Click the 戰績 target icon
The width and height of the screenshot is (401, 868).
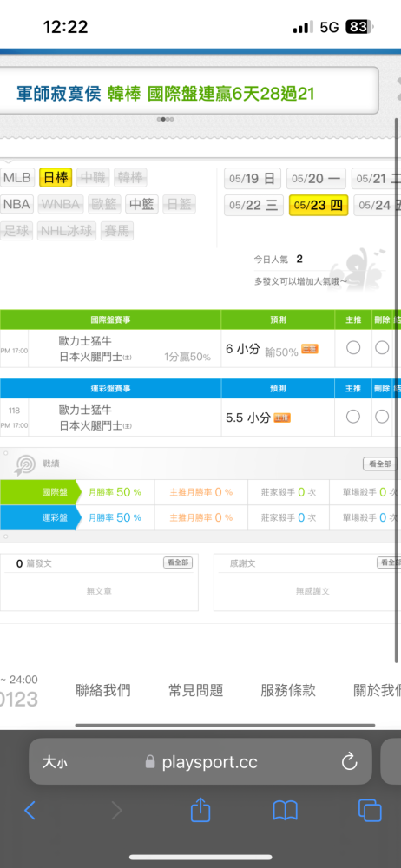[x=25, y=464]
